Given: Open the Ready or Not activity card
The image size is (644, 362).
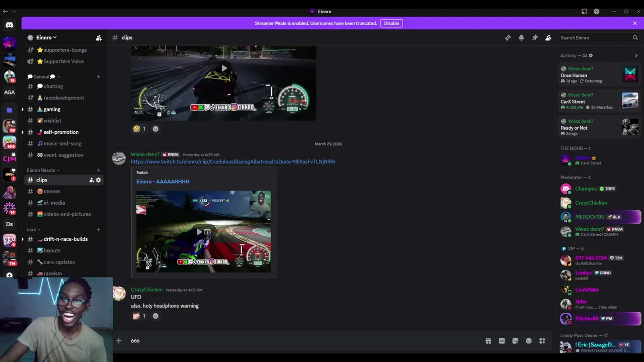Looking at the screenshot, I should 600,127.
